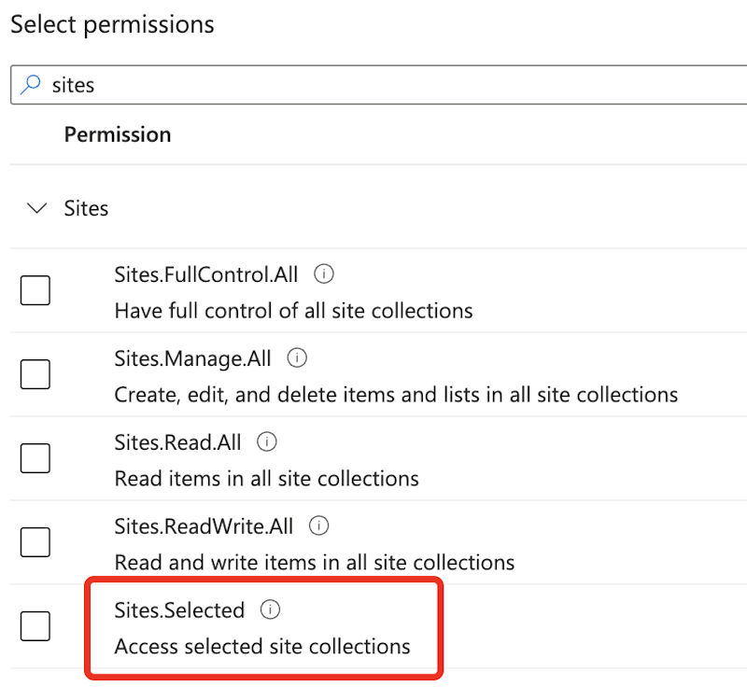Click the search magnifier icon
This screenshot has width=747, height=700.
[x=32, y=85]
